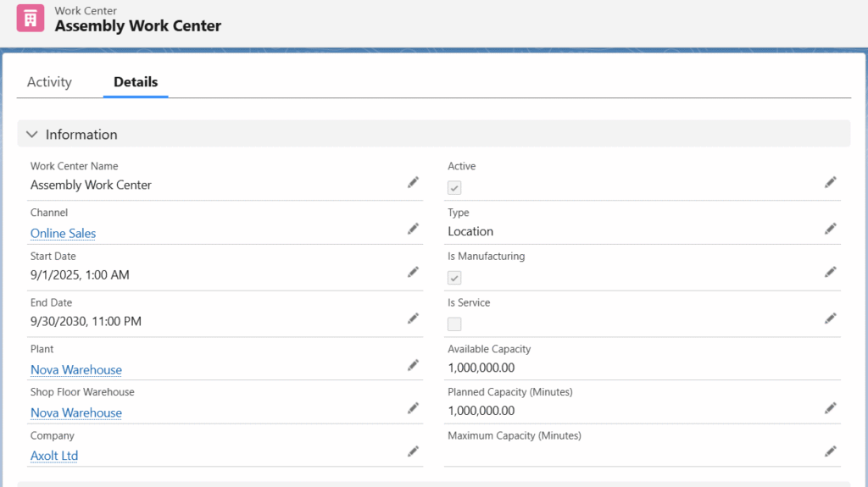Viewport: 868px width, 487px height.
Task: Edit the Plant field
Action: pyautogui.click(x=413, y=365)
